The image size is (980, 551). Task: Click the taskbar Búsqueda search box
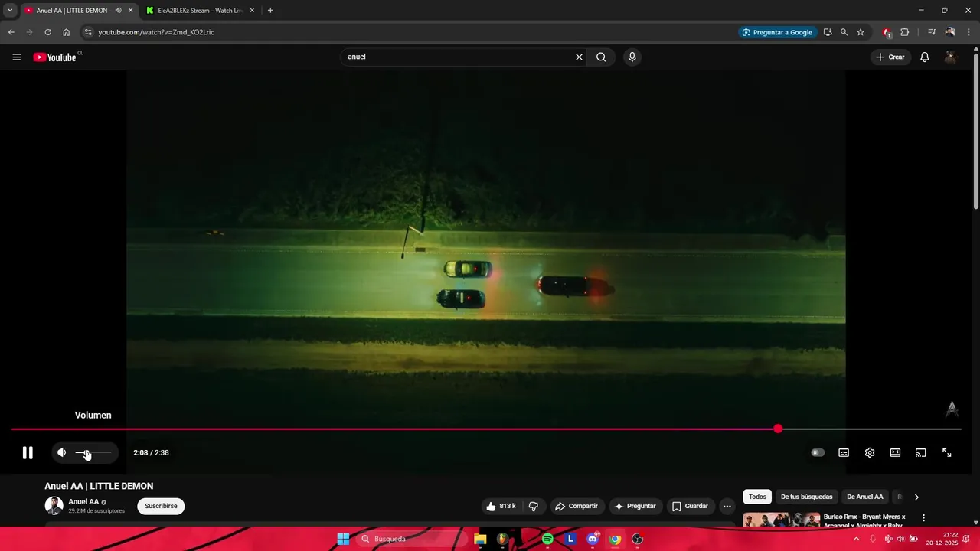point(411,539)
